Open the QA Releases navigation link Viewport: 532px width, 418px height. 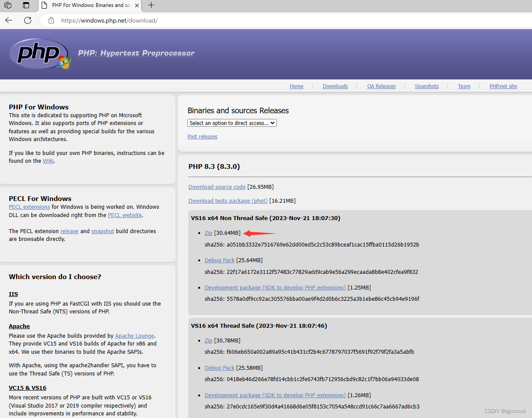381,86
